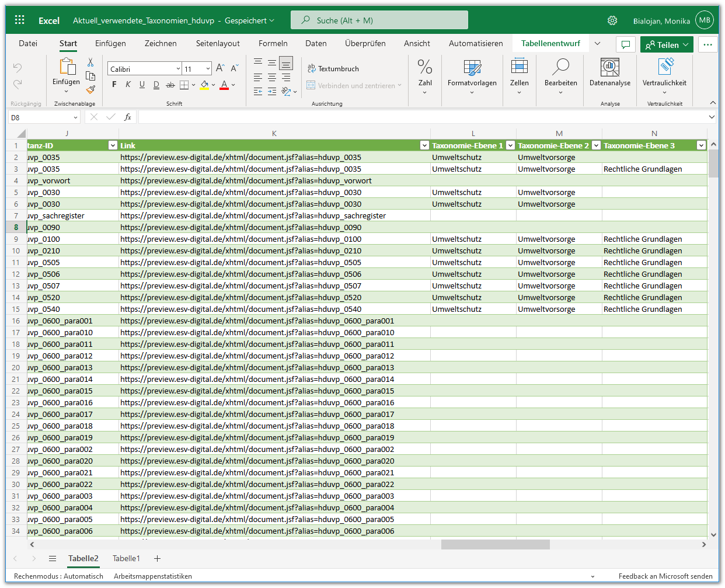The height and width of the screenshot is (588, 725).
Task: Open the Excel app launcher grid
Action: pyautogui.click(x=19, y=20)
